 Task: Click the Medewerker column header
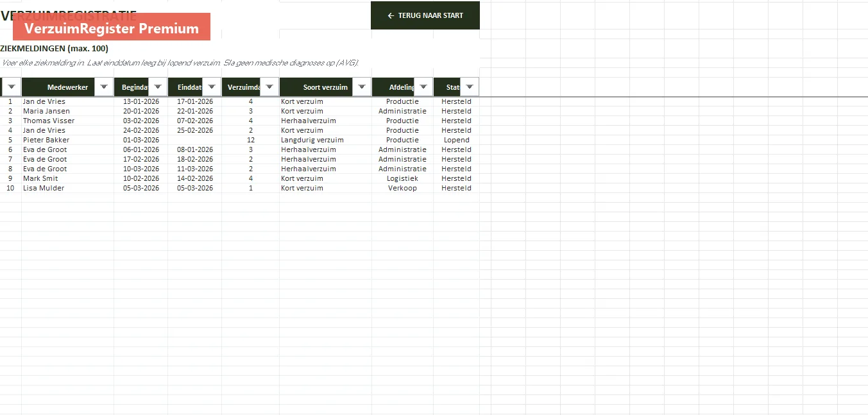[67, 87]
